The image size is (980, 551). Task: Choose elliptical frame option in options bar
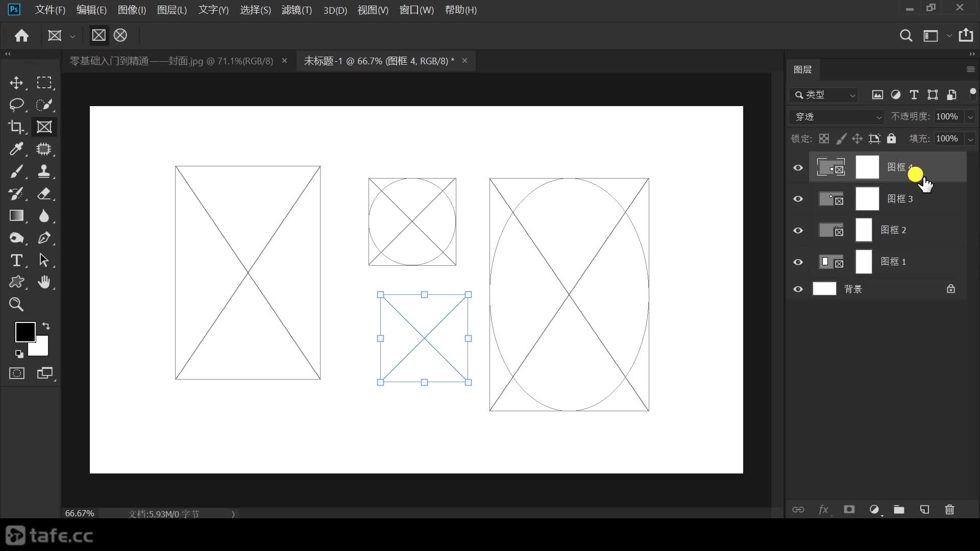pos(120,35)
